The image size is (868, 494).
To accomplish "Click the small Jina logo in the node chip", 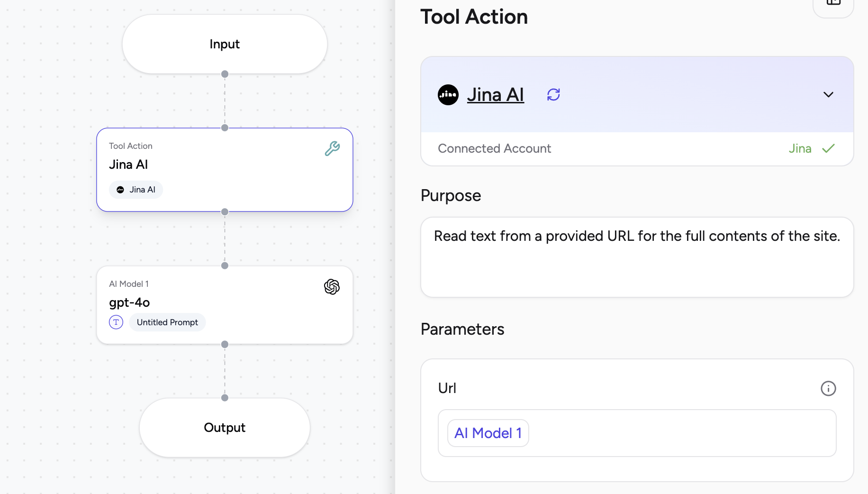I will (x=120, y=190).
